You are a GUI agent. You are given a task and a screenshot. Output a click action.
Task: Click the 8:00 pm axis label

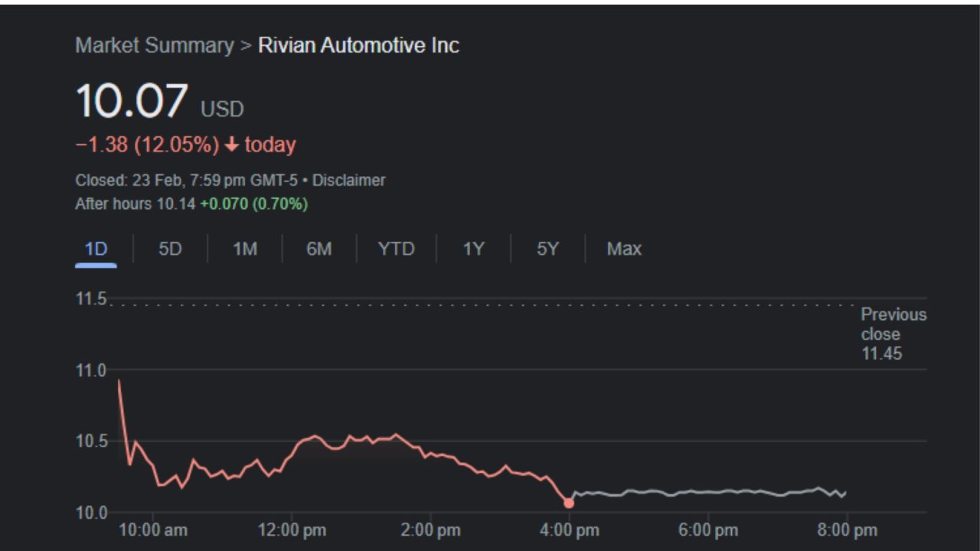click(x=848, y=530)
